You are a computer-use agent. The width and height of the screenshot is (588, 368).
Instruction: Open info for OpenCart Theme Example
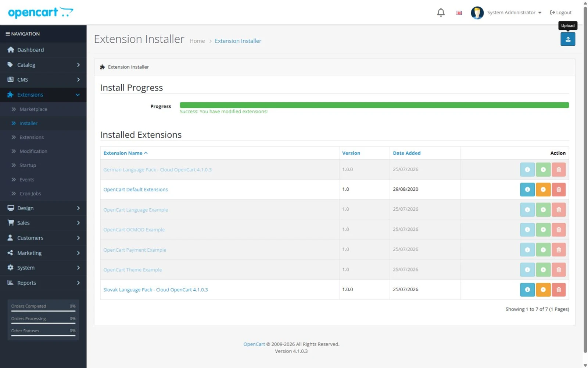coord(527,270)
